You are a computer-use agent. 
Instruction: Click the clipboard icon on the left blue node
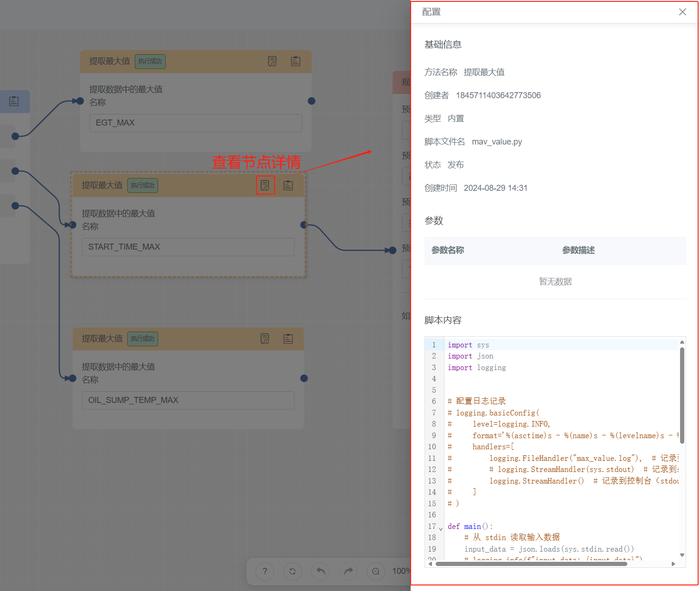point(14,101)
